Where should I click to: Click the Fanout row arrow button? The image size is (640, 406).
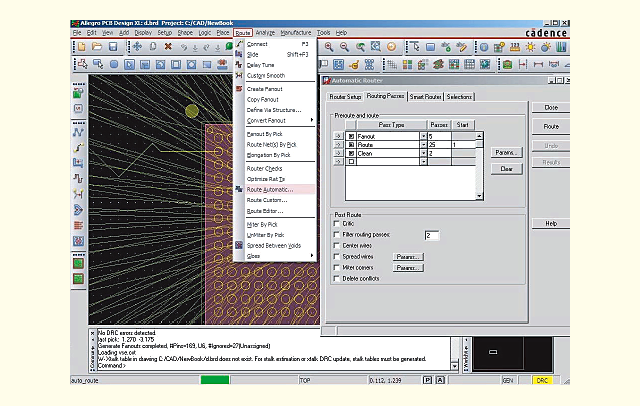tap(338, 136)
